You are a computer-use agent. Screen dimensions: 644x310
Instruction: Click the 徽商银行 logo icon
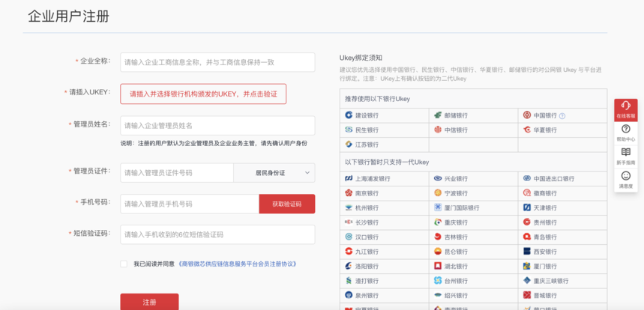coord(527,192)
